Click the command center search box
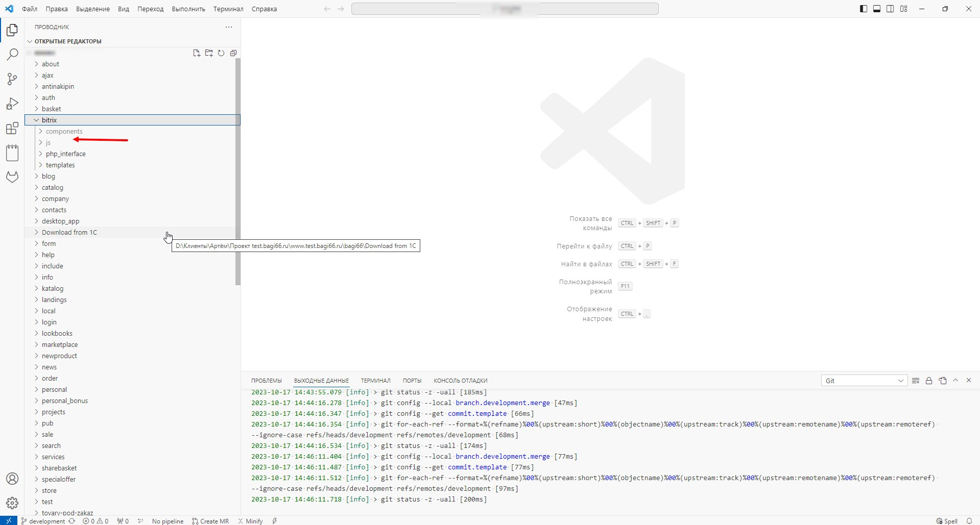This screenshot has height=525, width=980. [505, 9]
